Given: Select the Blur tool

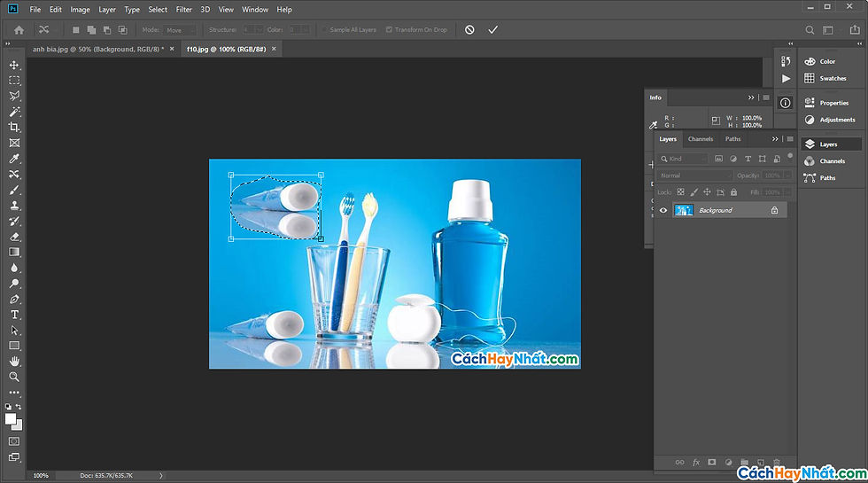Looking at the screenshot, I should tap(14, 268).
